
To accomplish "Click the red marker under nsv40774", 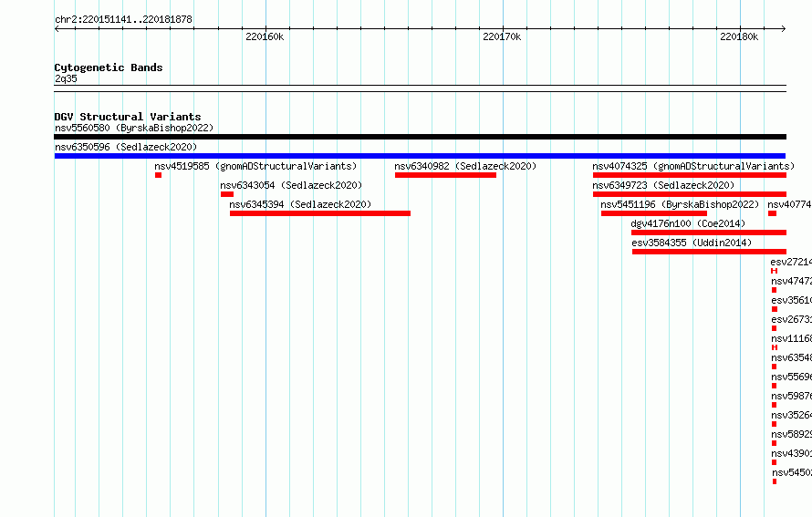I will coord(772,213).
